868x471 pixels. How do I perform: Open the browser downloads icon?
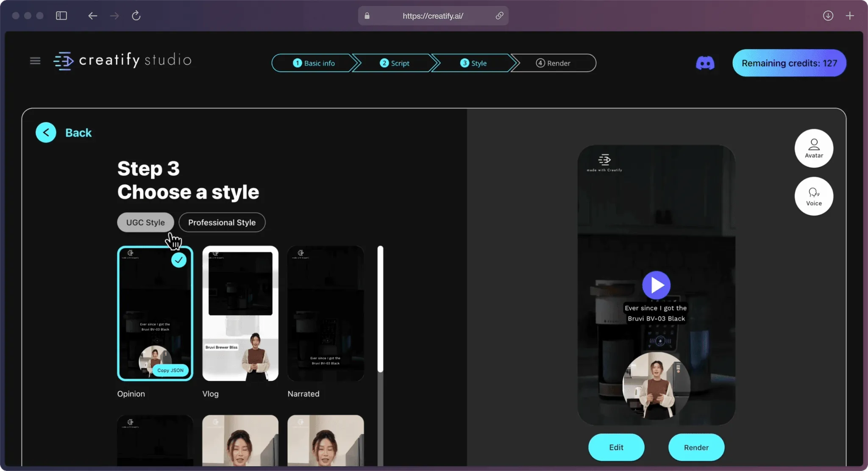[828, 16]
